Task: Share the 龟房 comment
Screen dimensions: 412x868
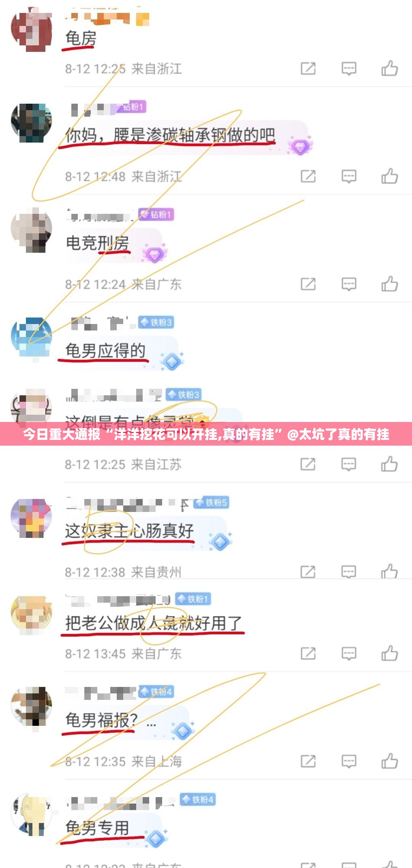Action: click(x=308, y=68)
